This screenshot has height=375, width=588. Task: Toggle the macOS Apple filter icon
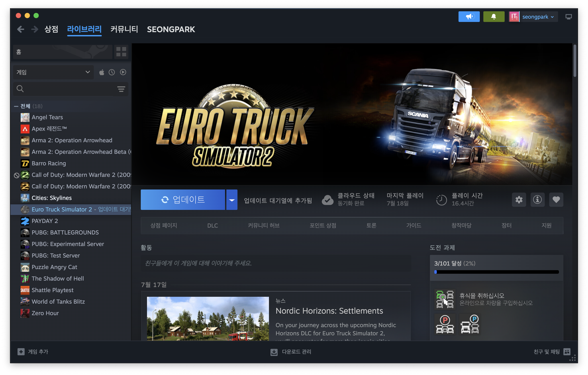(x=102, y=72)
